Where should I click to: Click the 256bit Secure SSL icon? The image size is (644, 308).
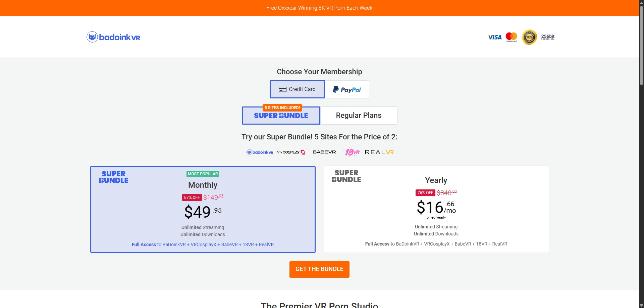pos(547,37)
